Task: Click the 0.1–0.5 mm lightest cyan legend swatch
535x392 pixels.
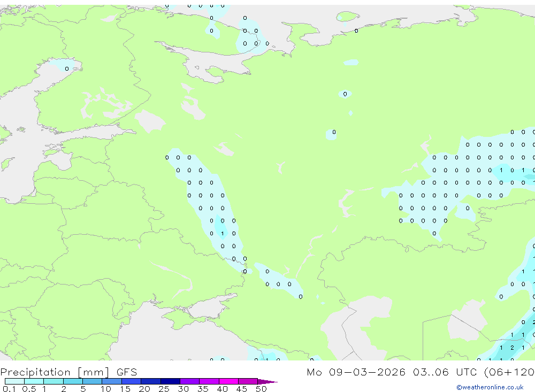Action: pyautogui.click(x=14, y=381)
